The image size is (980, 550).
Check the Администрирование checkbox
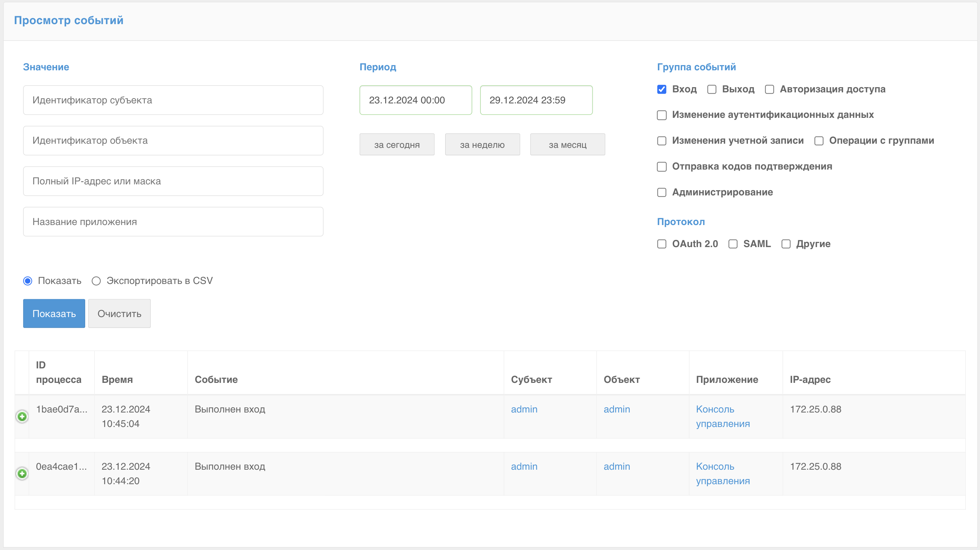click(662, 192)
